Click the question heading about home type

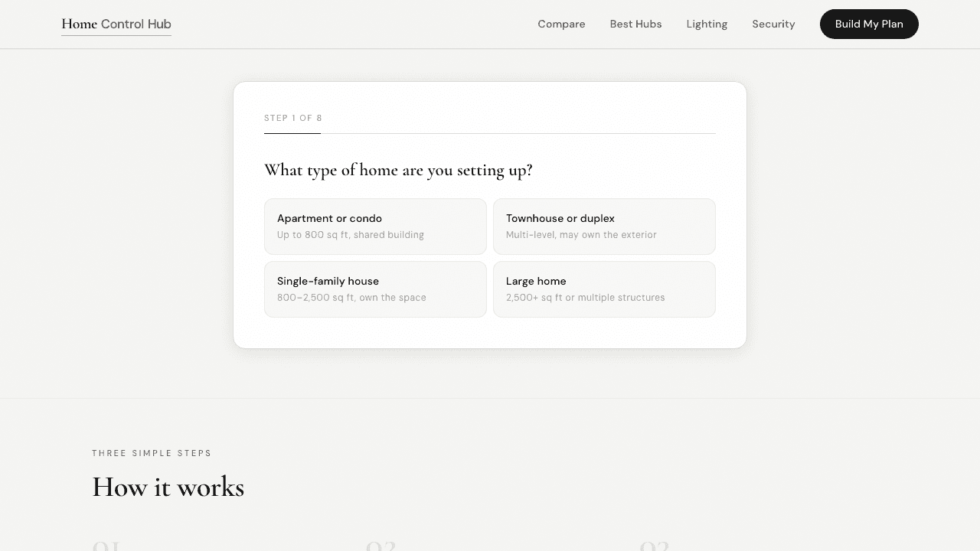[398, 170]
